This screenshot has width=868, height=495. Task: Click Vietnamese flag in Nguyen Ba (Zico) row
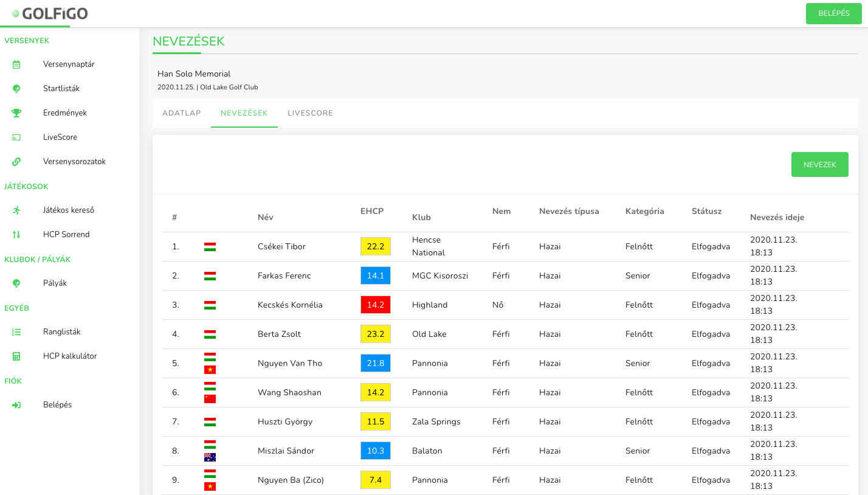[x=210, y=486]
